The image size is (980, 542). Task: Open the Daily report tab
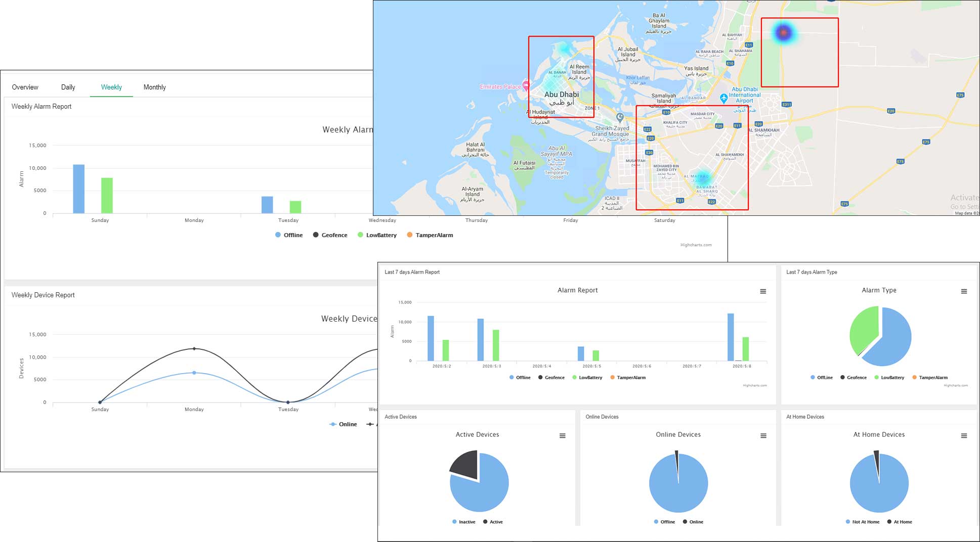pyautogui.click(x=68, y=87)
